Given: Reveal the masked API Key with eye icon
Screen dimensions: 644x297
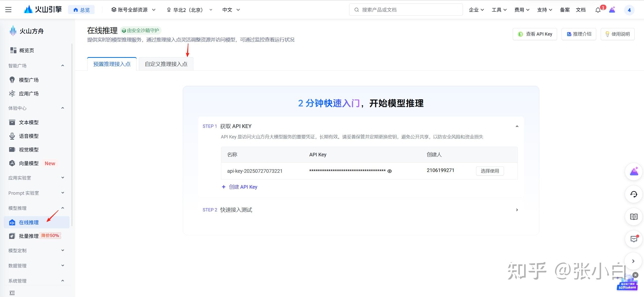Looking at the screenshot, I should click(390, 171).
